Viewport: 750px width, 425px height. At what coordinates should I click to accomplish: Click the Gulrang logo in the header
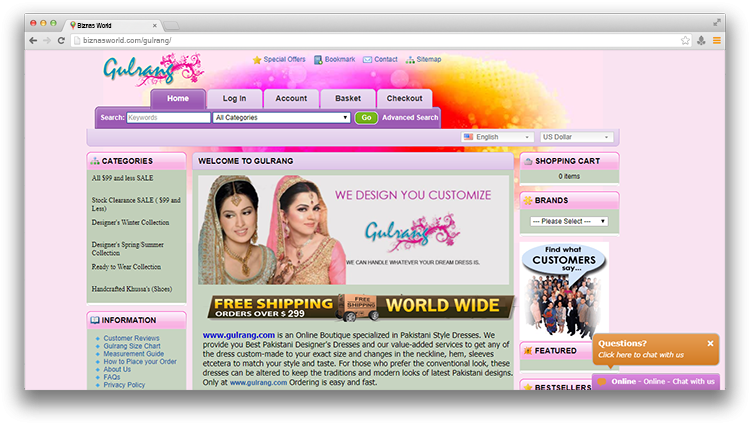140,71
